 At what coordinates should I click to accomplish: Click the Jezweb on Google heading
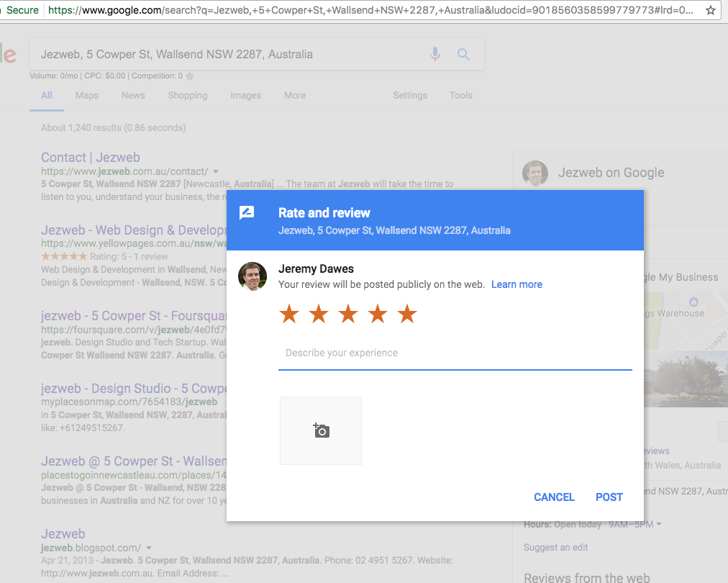pyautogui.click(x=611, y=172)
